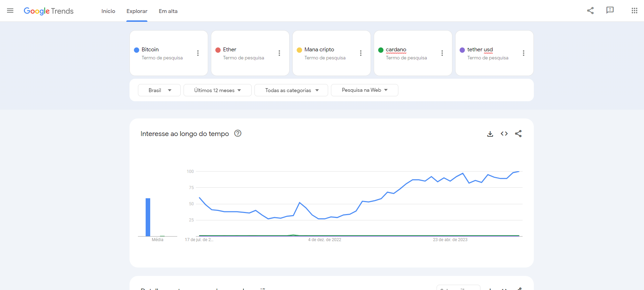This screenshot has width=644, height=290.
Task: Share the Interesse ao longo do tempo chart
Action: point(518,134)
